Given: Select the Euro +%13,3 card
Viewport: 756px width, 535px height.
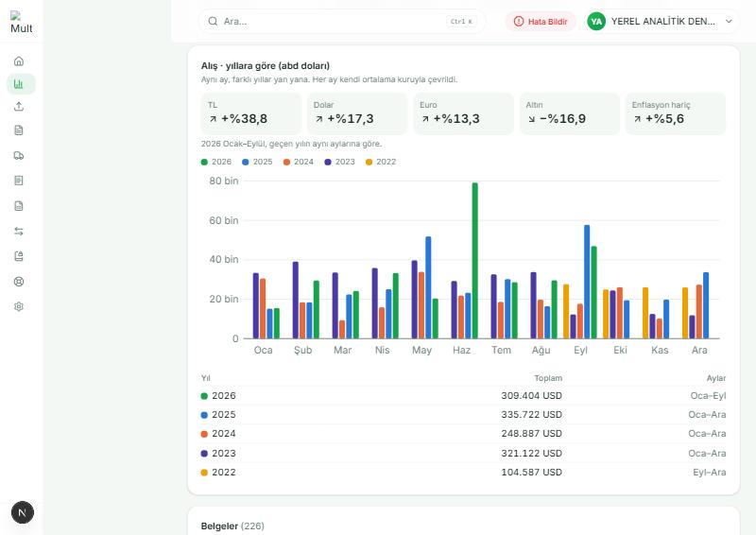Looking at the screenshot, I should tap(463, 113).
